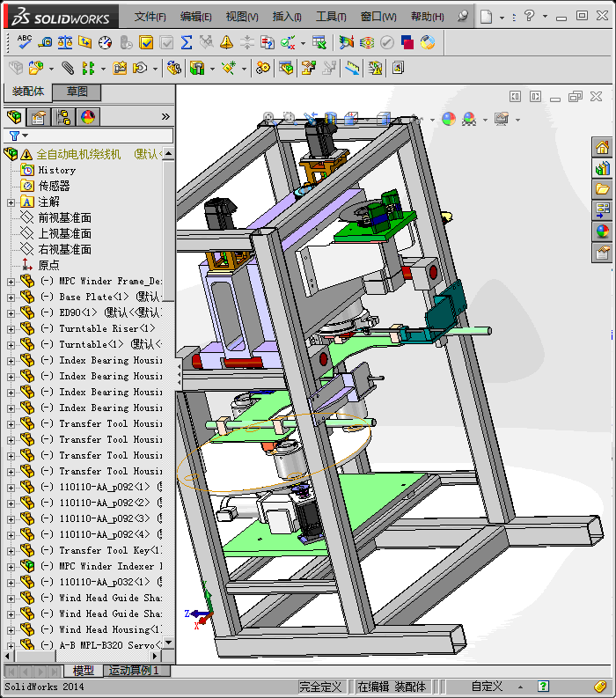The width and height of the screenshot is (616, 698).
Task: Open Section Properties tool
Action: pyautogui.click(x=84, y=42)
